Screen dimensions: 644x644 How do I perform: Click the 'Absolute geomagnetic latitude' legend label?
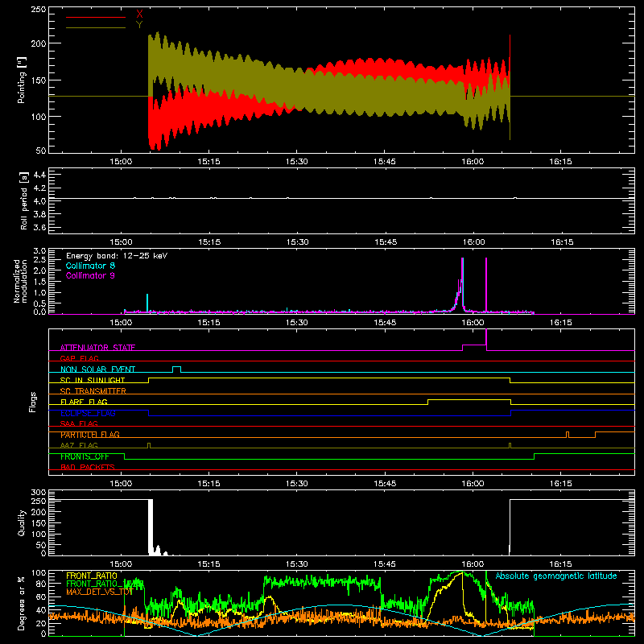point(556,576)
